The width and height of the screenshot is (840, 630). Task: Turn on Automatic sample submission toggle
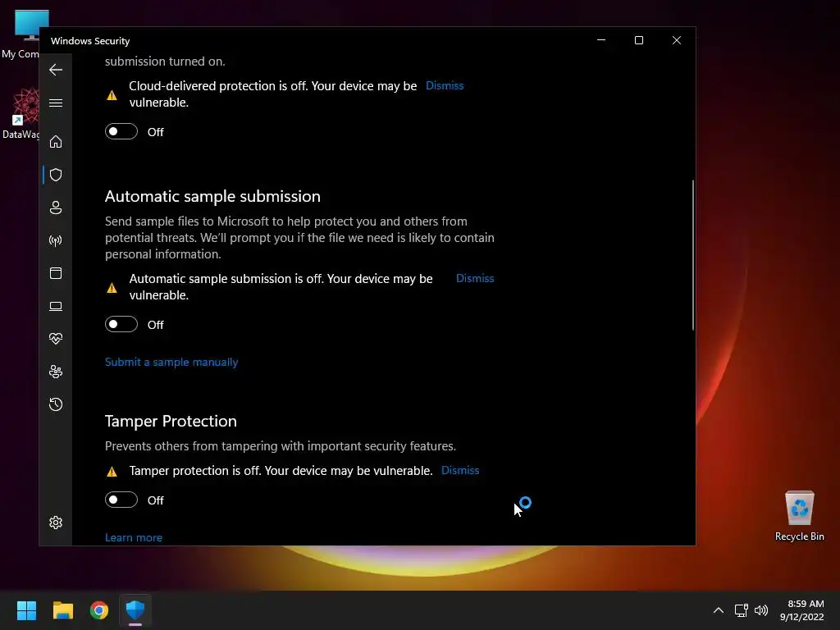pos(121,325)
